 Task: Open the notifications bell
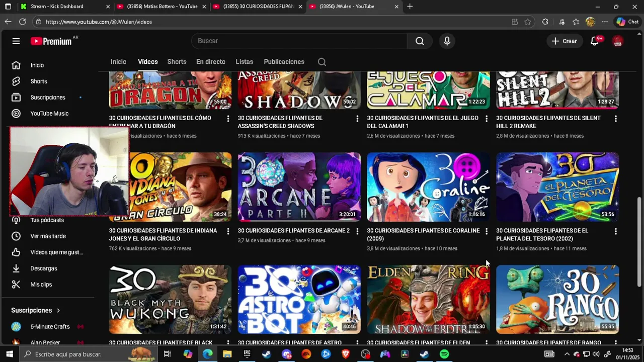(595, 41)
